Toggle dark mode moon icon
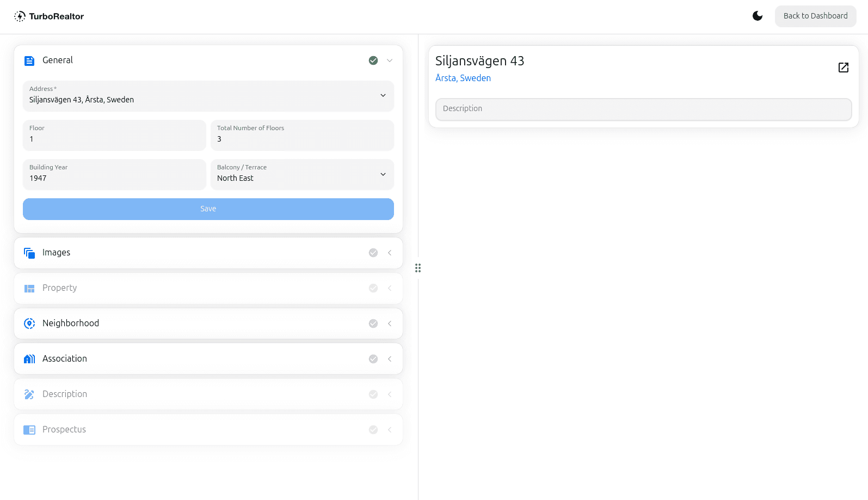Viewport: 868px width, 500px height. point(757,16)
